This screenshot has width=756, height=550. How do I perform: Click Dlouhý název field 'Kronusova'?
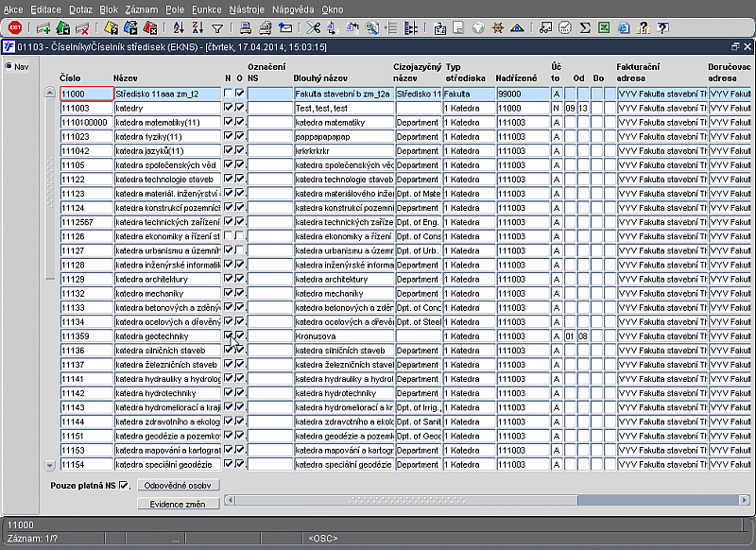[344, 336]
